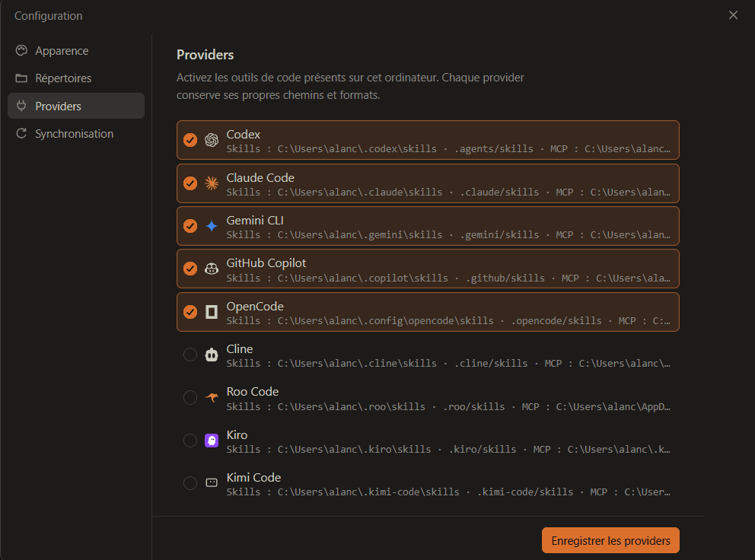Screen dimensions: 755x560
Task: Click the OpenCode provider name
Action: pyautogui.click(x=255, y=306)
